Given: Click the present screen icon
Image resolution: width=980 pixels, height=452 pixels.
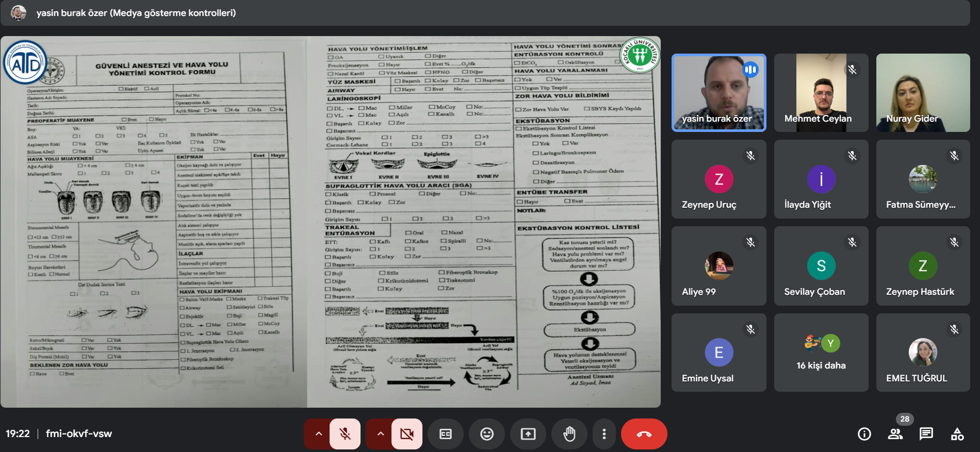Looking at the screenshot, I should 528,434.
